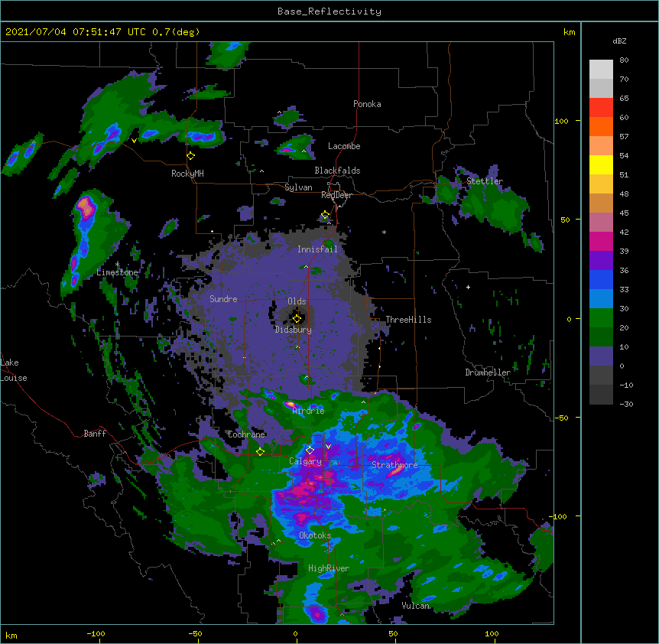Pick the slate purple 0-10 dBZ swatch
The width and height of the screenshot is (659, 644).
tap(601, 356)
